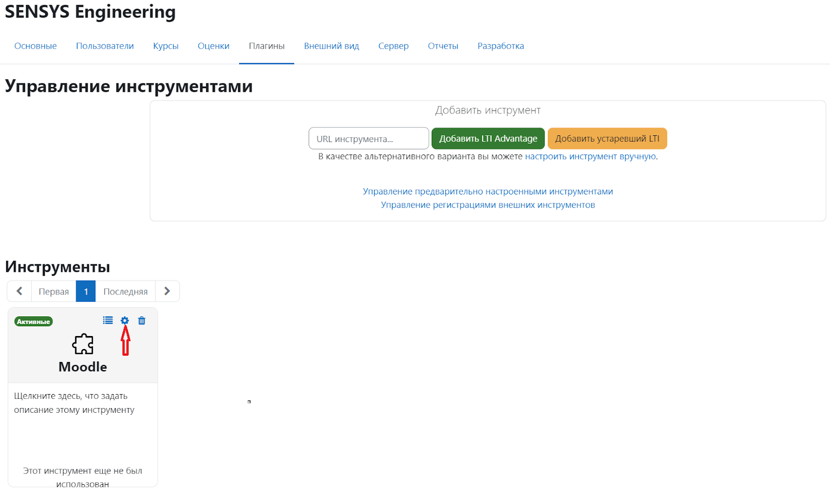
Task: Open Moodle tool settings gear icon
Action: click(125, 320)
